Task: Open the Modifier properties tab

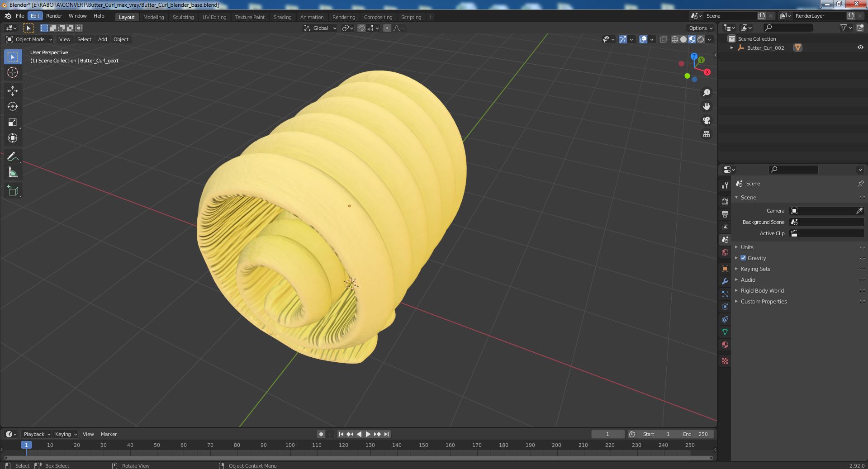Action: [x=725, y=281]
